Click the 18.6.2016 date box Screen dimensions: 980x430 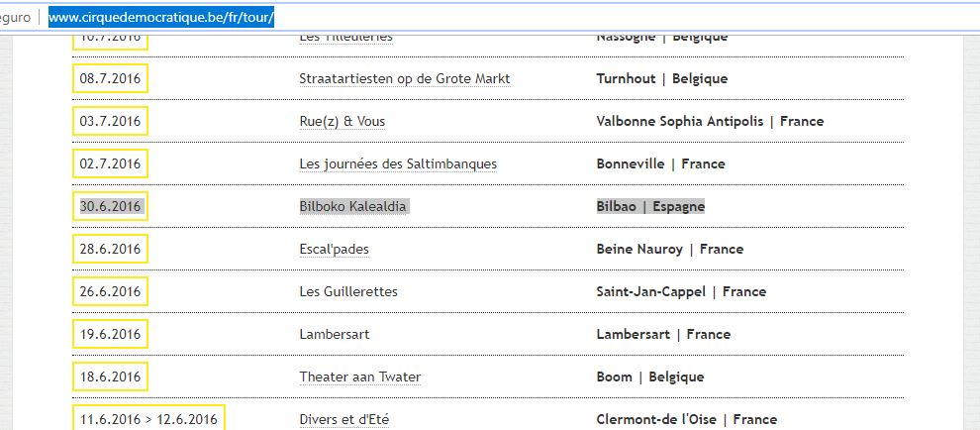point(110,376)
